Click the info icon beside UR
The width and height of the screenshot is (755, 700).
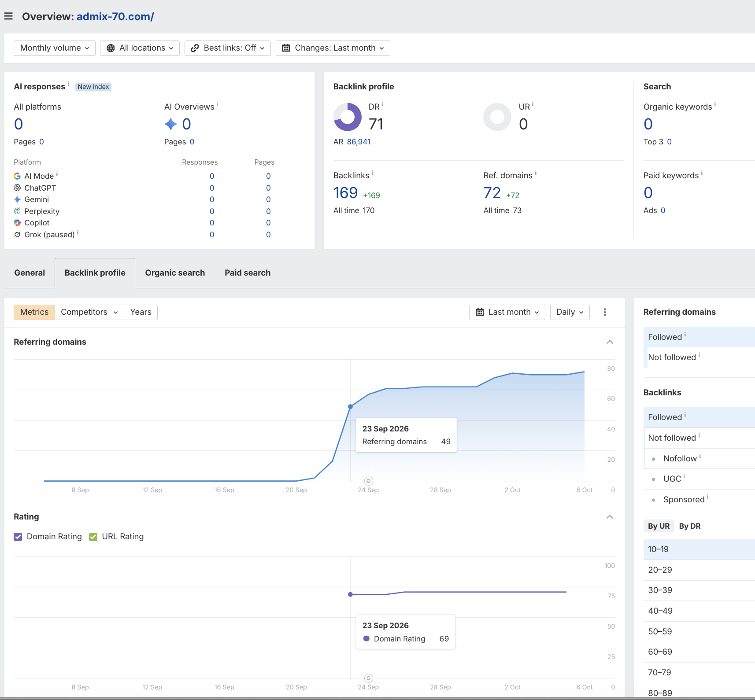(x=533, y=104)
